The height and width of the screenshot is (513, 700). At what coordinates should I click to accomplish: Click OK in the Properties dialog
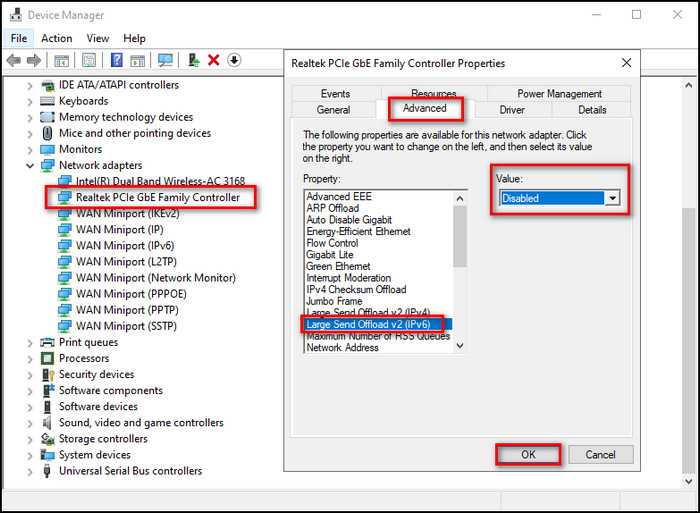tap(528, 455)
